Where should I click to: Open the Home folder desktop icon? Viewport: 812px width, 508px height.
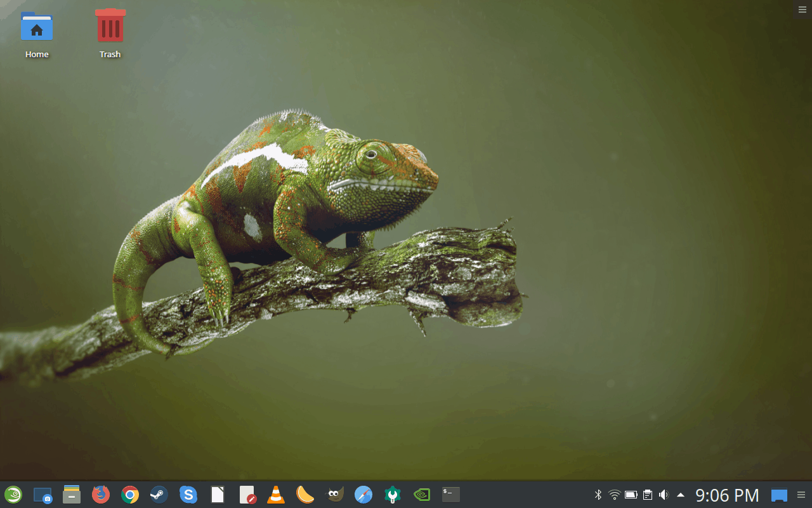(x=37, y=27)
